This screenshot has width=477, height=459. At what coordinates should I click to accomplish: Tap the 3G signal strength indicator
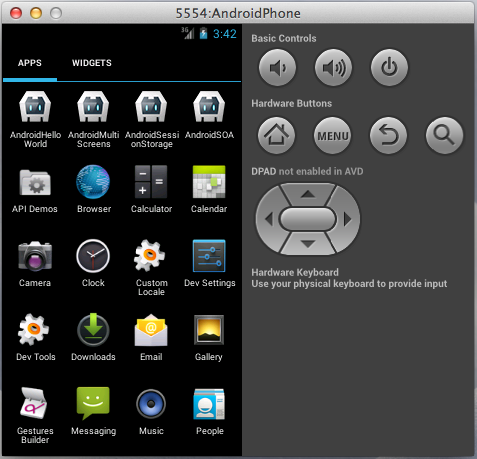click(x=188, y=33)
